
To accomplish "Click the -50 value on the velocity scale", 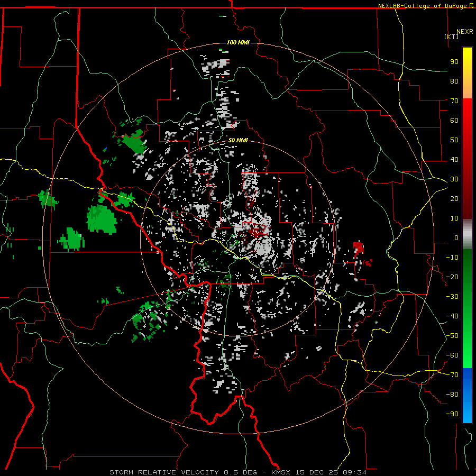I will pos(452,336).
